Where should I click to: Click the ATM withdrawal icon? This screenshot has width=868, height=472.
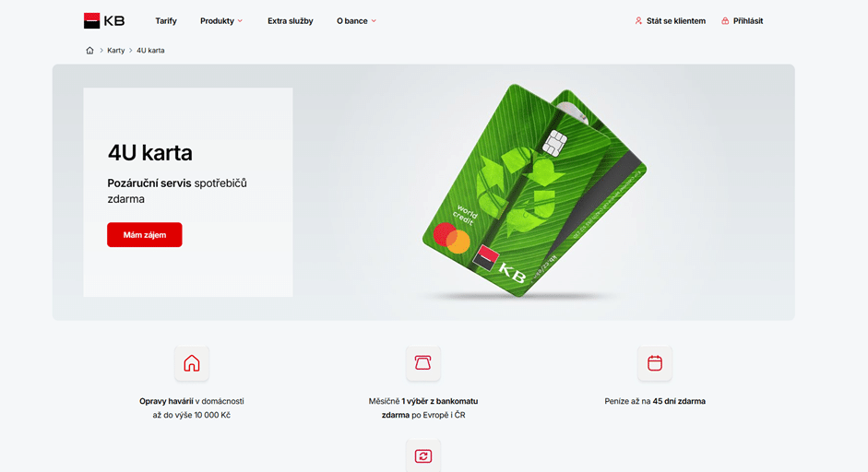tap(422, 363)
